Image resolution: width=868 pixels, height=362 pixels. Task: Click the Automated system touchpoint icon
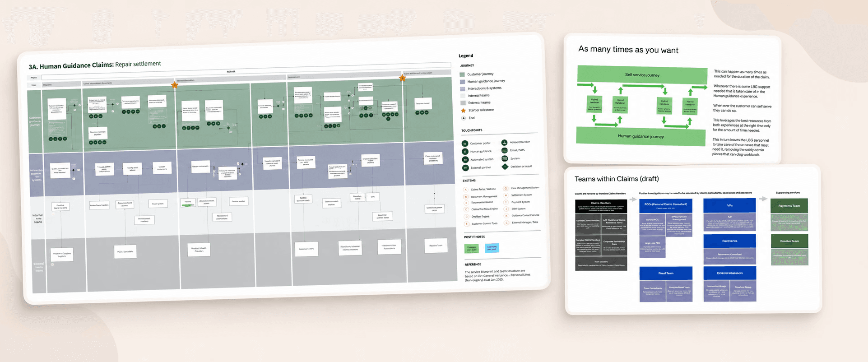coord(465,160)
